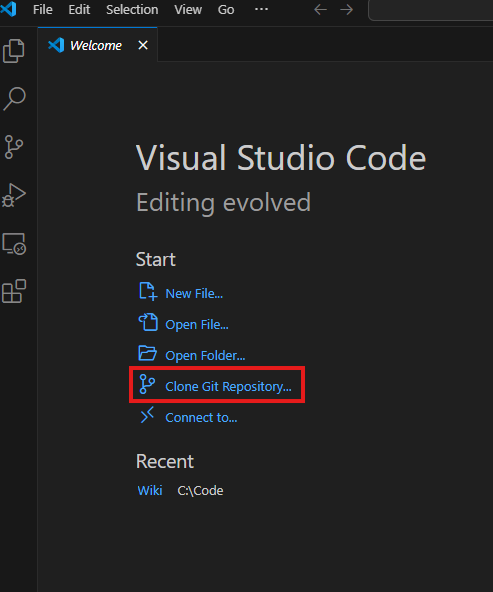Click the Connect to... link
Viewport: 493px width, 592px height.
[201, 417]
